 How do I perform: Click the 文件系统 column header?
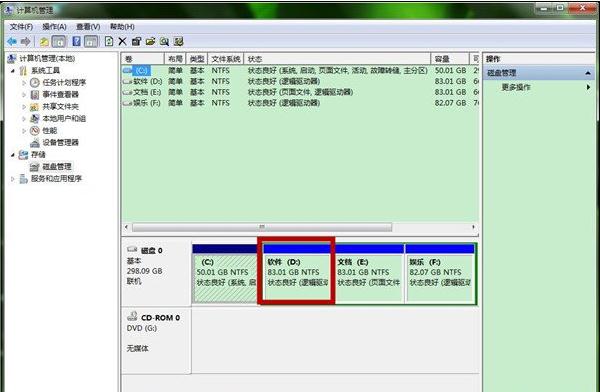[x=226, y=59]
